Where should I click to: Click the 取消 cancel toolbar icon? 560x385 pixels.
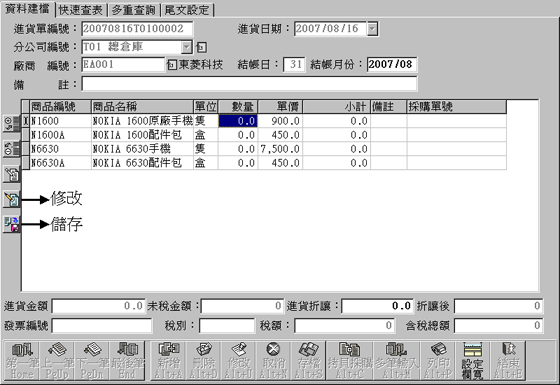[274, 360]
